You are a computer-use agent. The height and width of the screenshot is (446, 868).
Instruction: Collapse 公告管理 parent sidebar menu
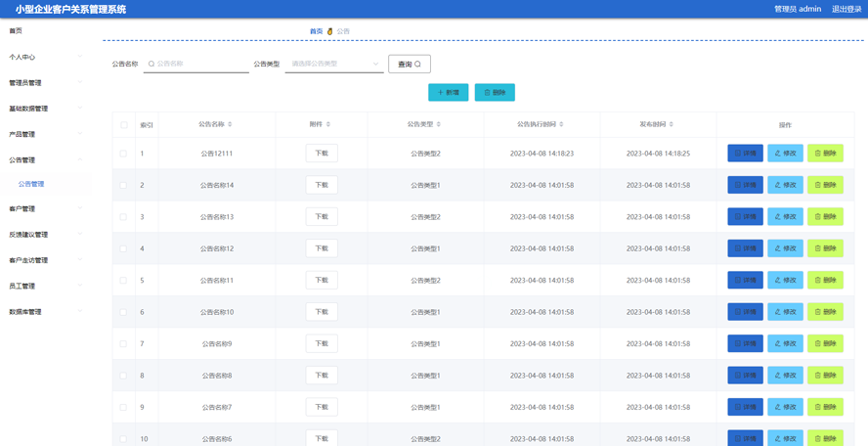45,160
